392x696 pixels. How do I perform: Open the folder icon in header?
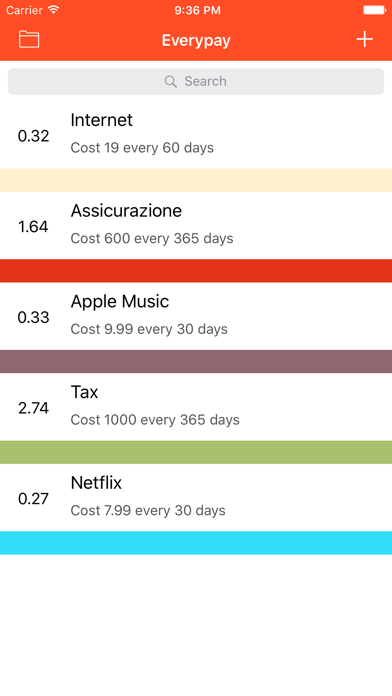29,40
